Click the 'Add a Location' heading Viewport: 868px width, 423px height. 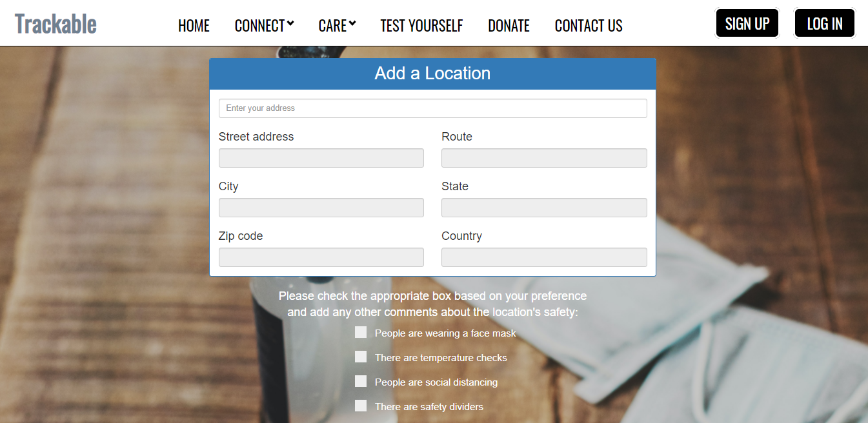pyautogui.click(x=432, y=74)
